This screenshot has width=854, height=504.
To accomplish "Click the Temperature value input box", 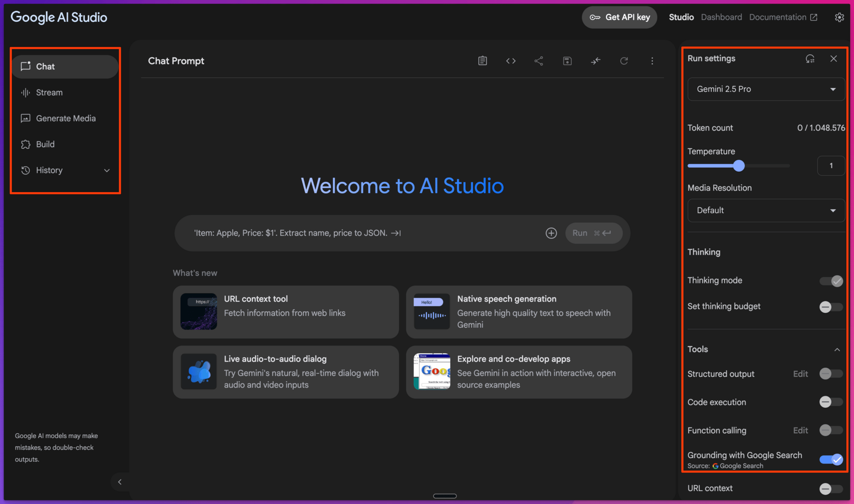I will click(x=831, y=166).
